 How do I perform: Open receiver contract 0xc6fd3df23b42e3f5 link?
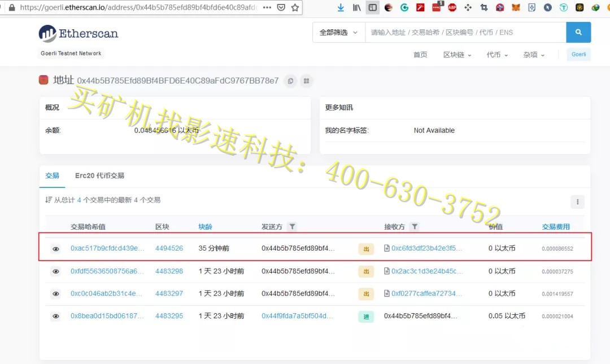point(426,248)
